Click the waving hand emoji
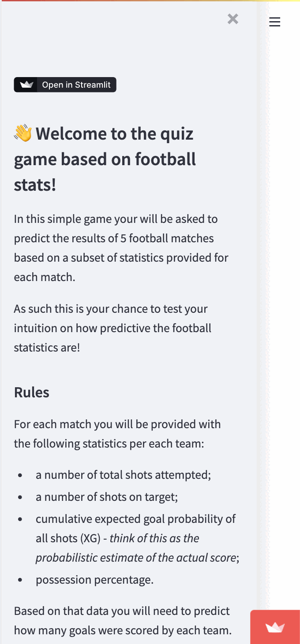 point(23,133)
